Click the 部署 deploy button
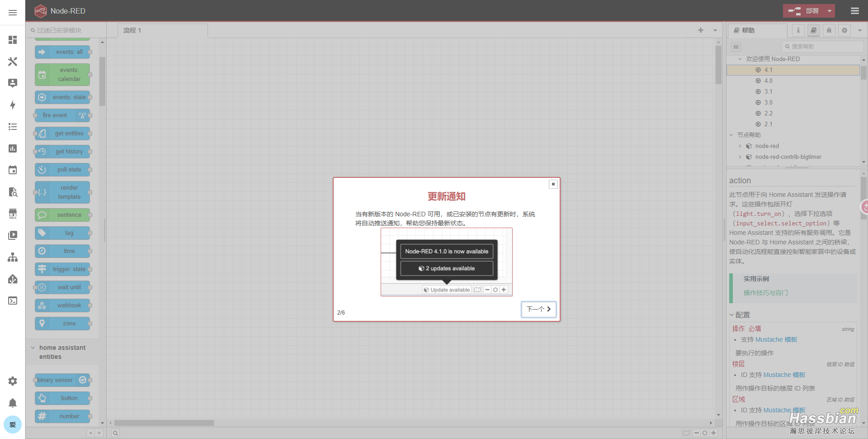 [803, 11]
